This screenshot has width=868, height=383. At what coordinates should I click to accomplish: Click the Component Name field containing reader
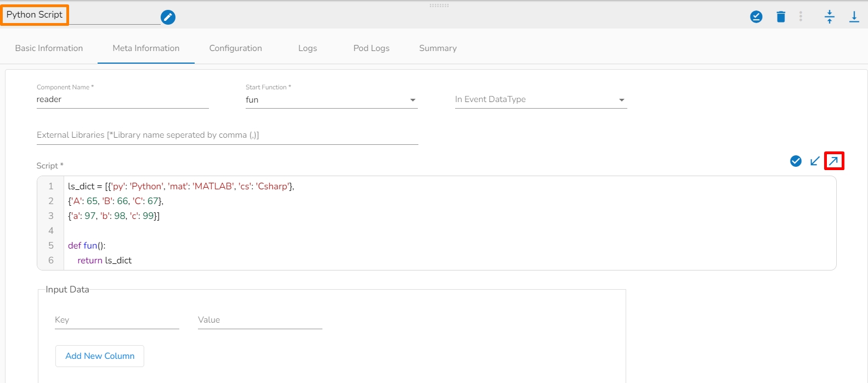122,100
